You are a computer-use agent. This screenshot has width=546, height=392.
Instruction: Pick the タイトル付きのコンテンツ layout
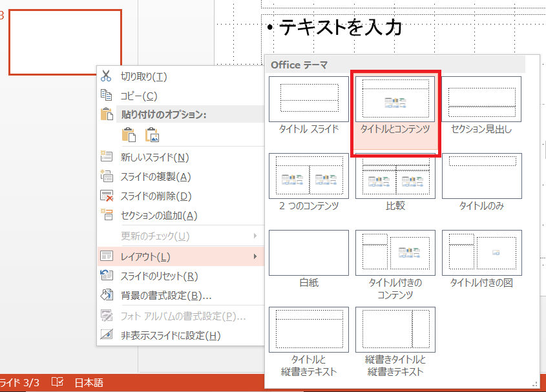point(395,265)
